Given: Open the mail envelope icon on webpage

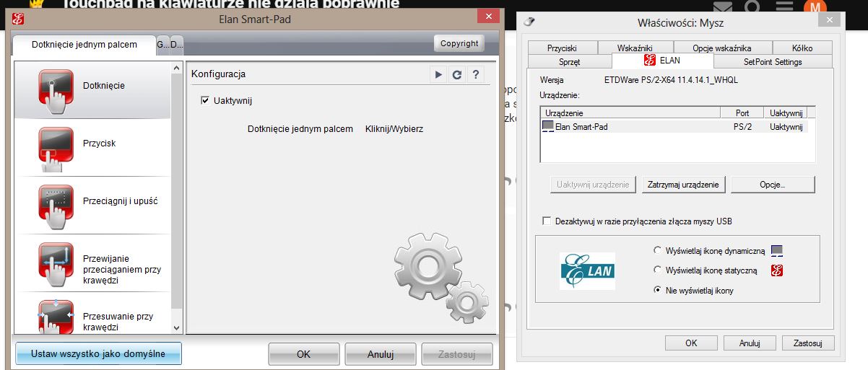Looking at the screenshot, I should (724, 8).
